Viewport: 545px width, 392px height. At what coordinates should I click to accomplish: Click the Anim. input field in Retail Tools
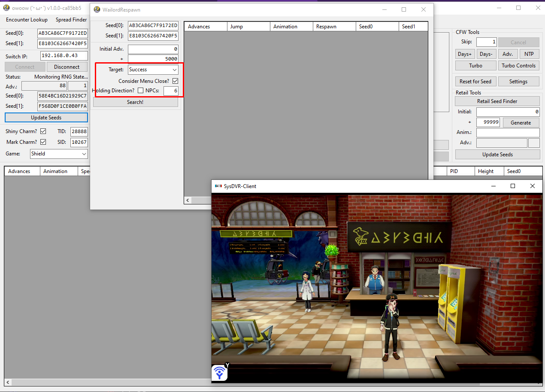click(x=508, y=133)
